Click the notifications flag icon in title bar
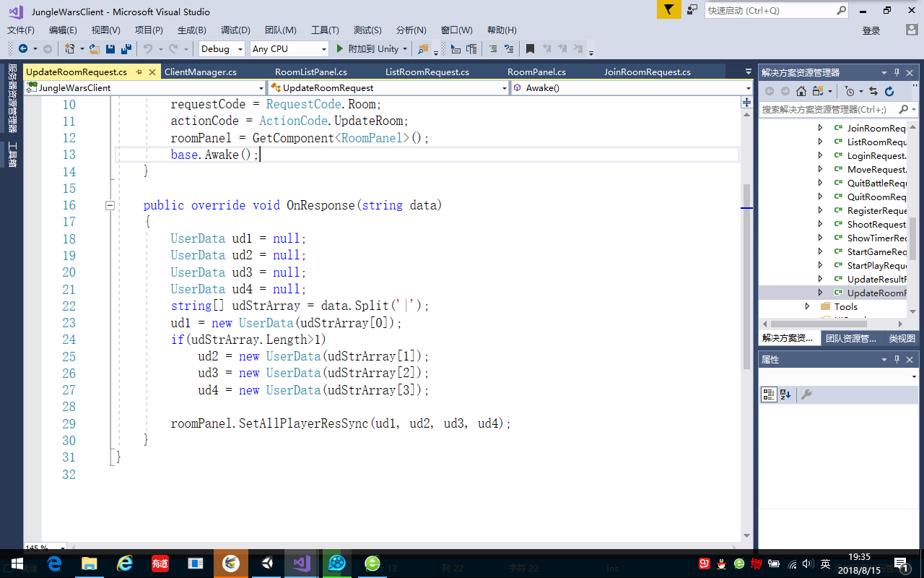Screen dimensions: 924x578 (669, 9)
